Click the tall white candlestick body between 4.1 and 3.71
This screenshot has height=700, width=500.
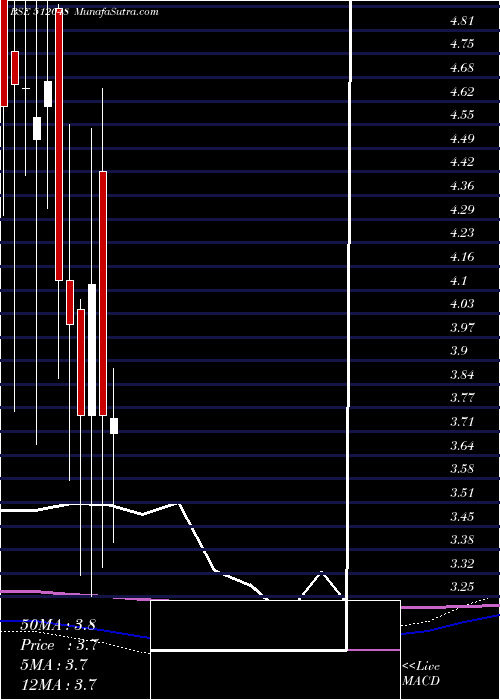(92, 350)
